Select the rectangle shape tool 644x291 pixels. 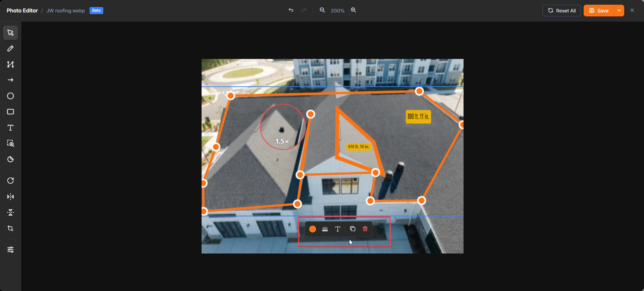10,112
